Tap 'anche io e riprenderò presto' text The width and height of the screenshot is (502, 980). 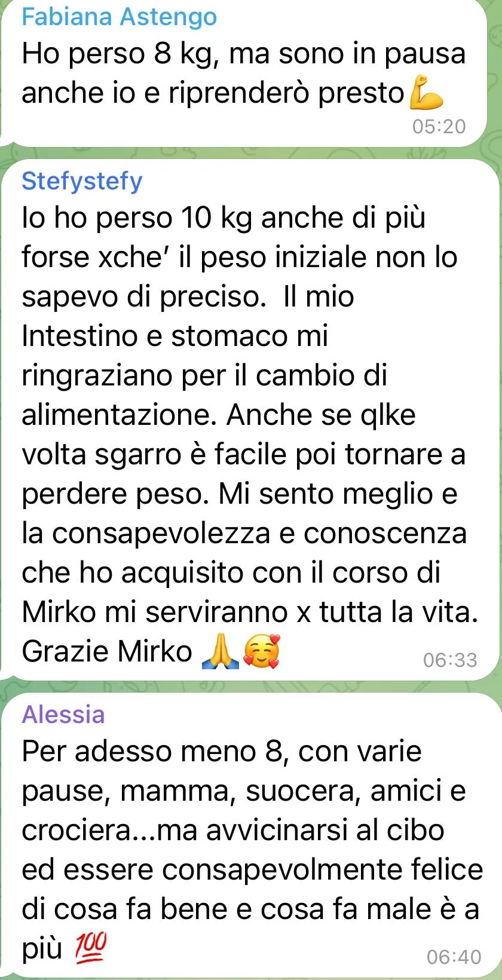213,93
